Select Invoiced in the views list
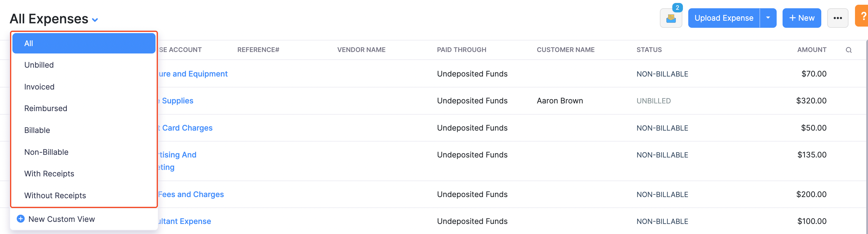This screenshot has height=234, width=868. (x=39, y=87)
